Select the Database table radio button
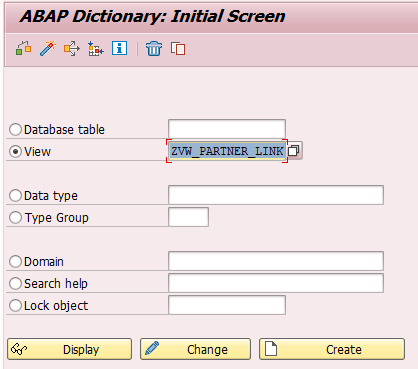The image size is (418, 369). (15, 129)
